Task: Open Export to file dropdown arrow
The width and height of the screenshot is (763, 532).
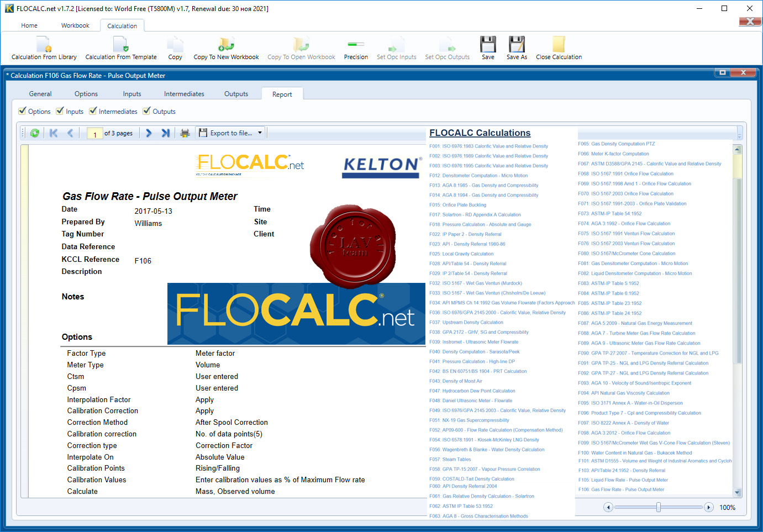Action: coord(260,133)
